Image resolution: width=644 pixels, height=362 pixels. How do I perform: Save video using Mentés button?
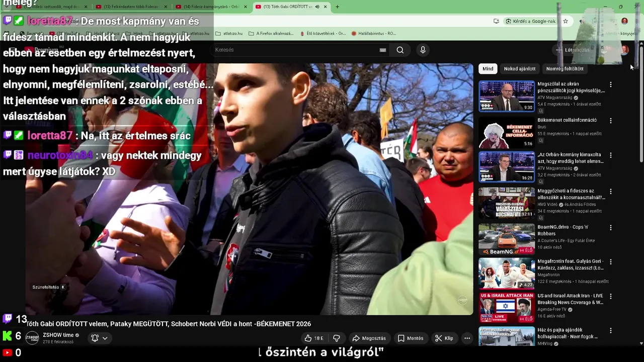pos(411,338)
